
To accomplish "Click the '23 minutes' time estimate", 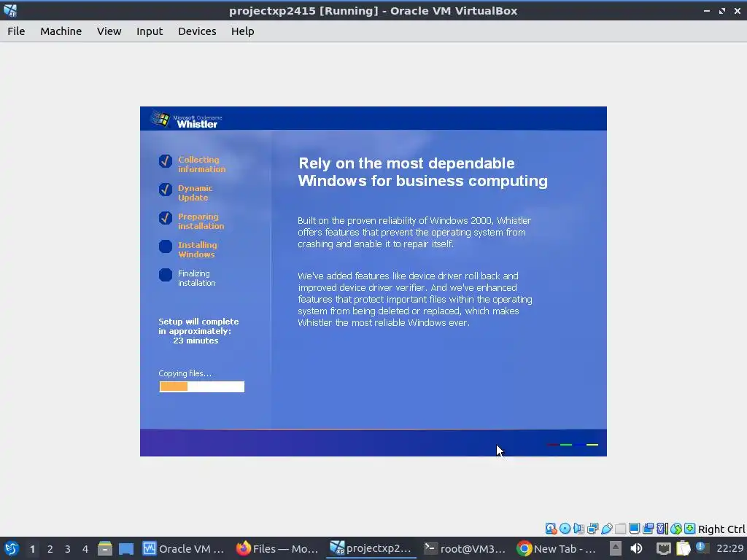I will [x=196, y=341].
